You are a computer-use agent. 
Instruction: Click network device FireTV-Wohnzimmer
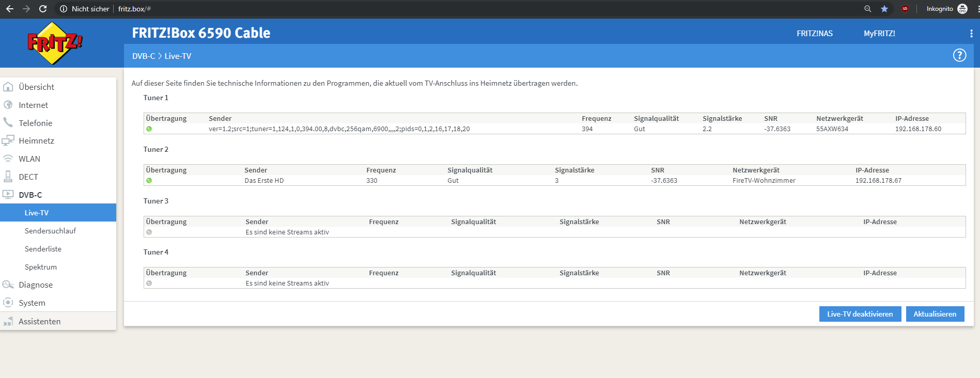pos(764,181)
